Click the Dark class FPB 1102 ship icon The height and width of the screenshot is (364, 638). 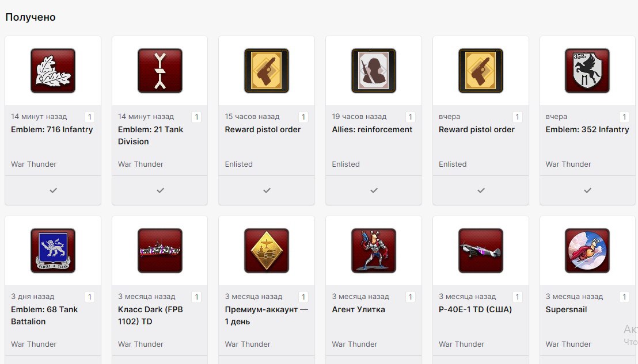(160, 251)
